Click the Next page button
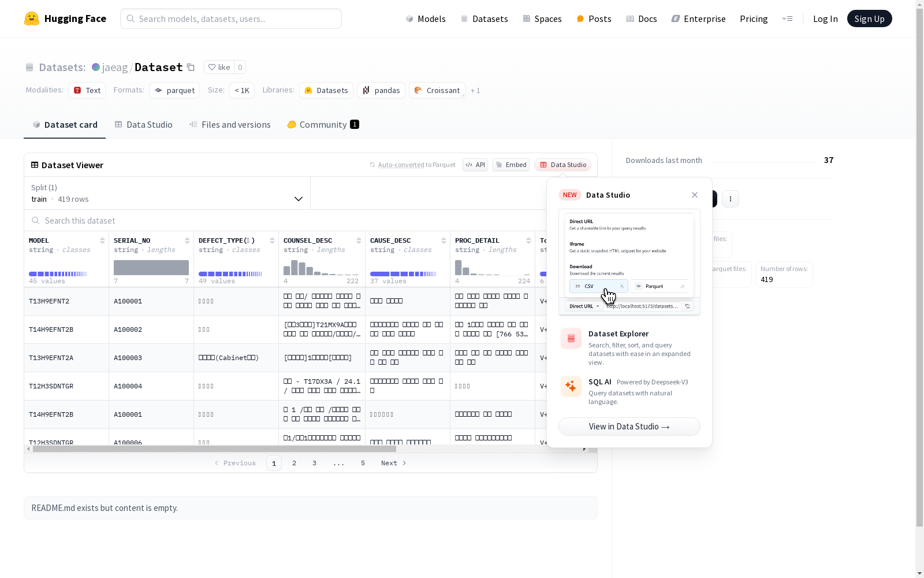The image size is (924, 578). (x=394, y=463)
